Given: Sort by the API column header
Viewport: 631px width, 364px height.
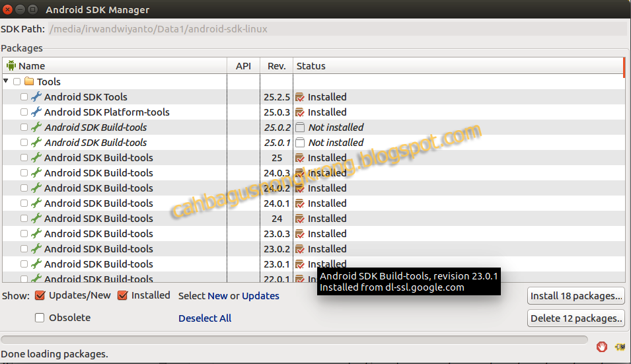Looking at the screenshot, I should (x=243, y=65).
